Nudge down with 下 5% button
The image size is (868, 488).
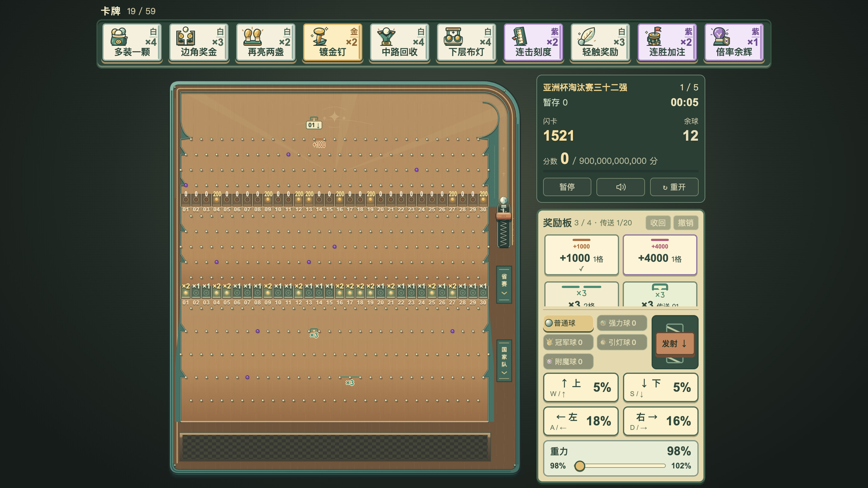pyautogui.click(x=660, y=387)
